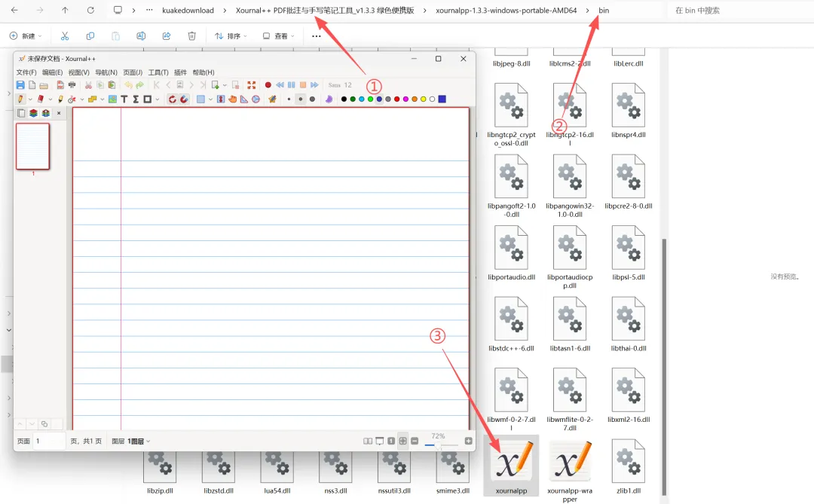Toggle fullscreen mode icon
Image resolution: width=814 pixels, height=504 pixels.
[251, 84]
